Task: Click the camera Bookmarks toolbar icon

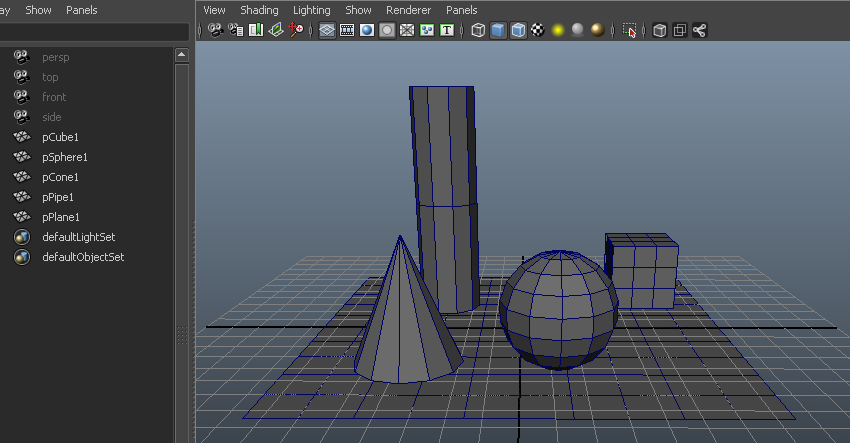Action: click(x=255, y=30)
